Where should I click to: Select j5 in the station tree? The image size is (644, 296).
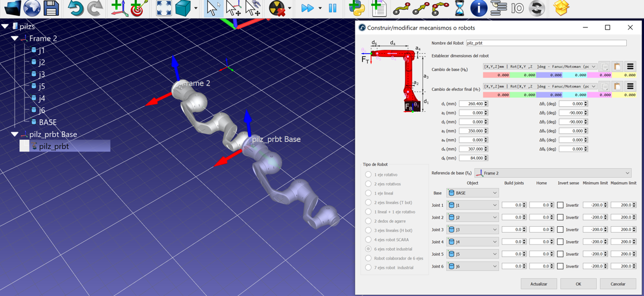point(41,86)
